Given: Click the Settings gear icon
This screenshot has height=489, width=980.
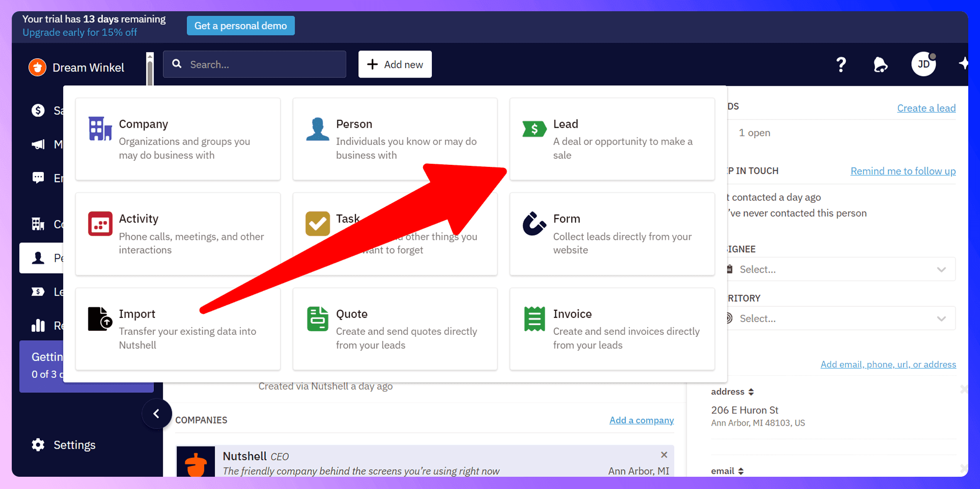Looking at the screenshot, I should (x=38, y=445).
